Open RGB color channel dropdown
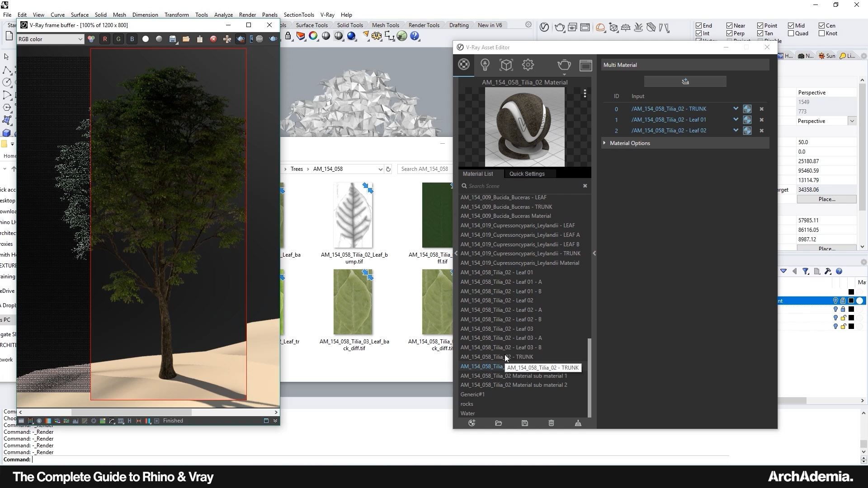This screenshot has width=868, height=488. pyautogui.click(x=50, y=39)
